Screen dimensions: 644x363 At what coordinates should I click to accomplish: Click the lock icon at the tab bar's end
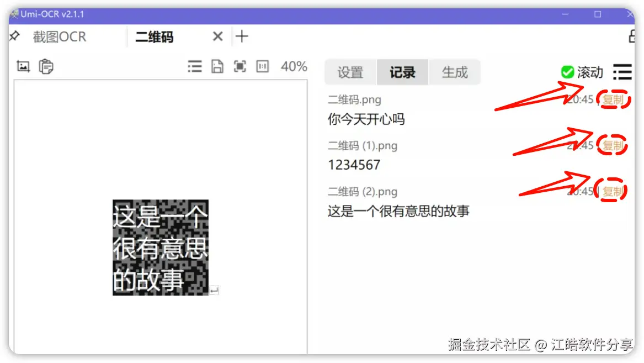(632, 36)
